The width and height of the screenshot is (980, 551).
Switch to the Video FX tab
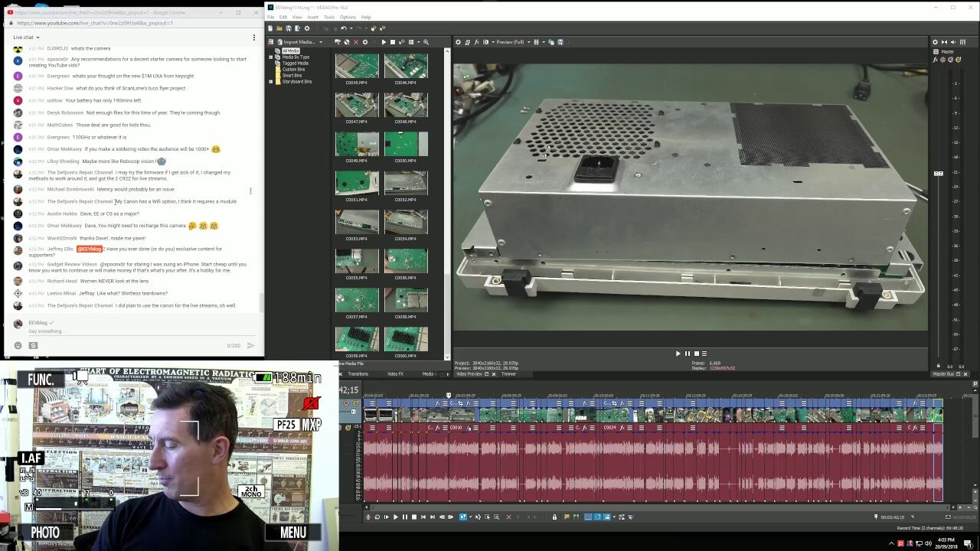(x=395, y=373)
